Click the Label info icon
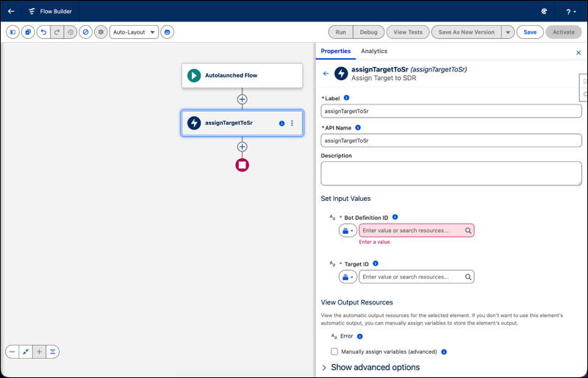Image resolution: width=588 pixels, height=378 pixels. pos(346,98)
